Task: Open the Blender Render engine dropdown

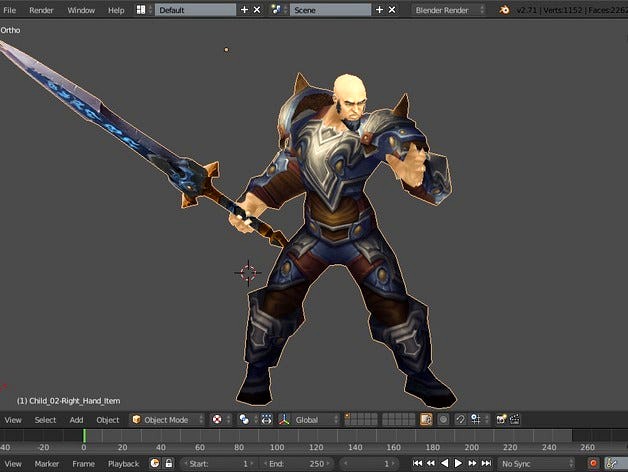Action: click(450, 9)
